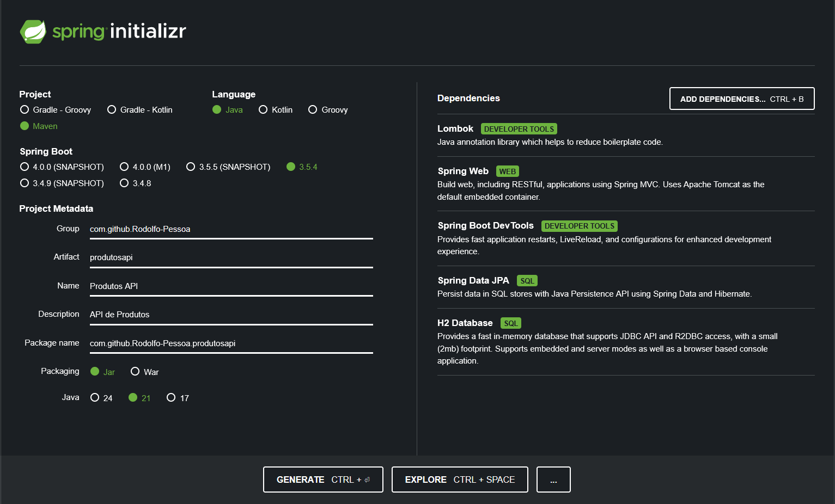Click the Spring Web dependency entry
This screenshot has width=835, height=504.
626,183
